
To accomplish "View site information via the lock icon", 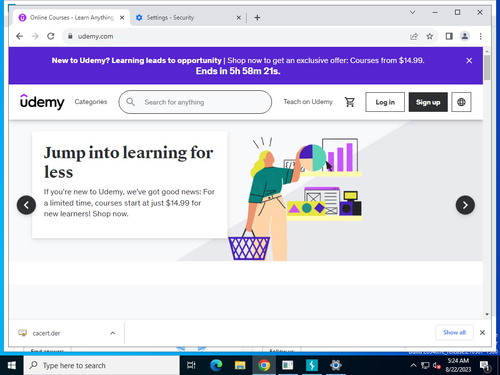I will [70, 36].
